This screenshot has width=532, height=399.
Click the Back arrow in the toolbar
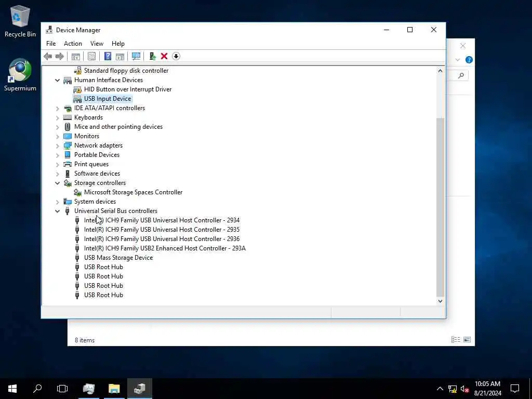pos(48,56)
